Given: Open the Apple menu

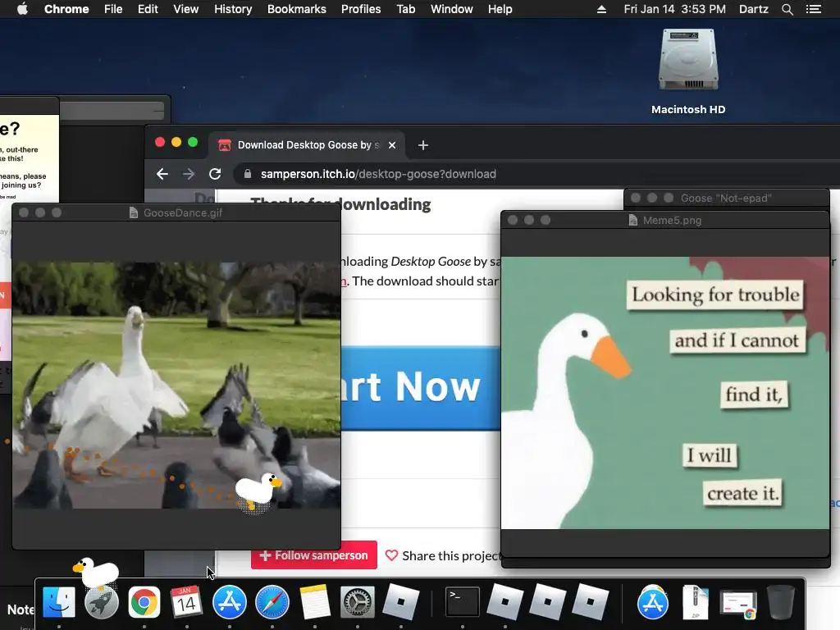Looking at the screenshot, I should [22, 9].
